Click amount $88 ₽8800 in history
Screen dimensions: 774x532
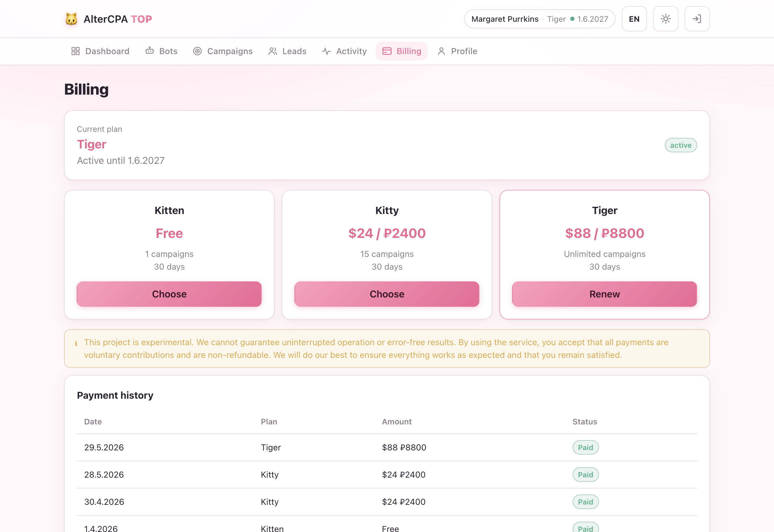pyautogui.click(x=404, y=447)
